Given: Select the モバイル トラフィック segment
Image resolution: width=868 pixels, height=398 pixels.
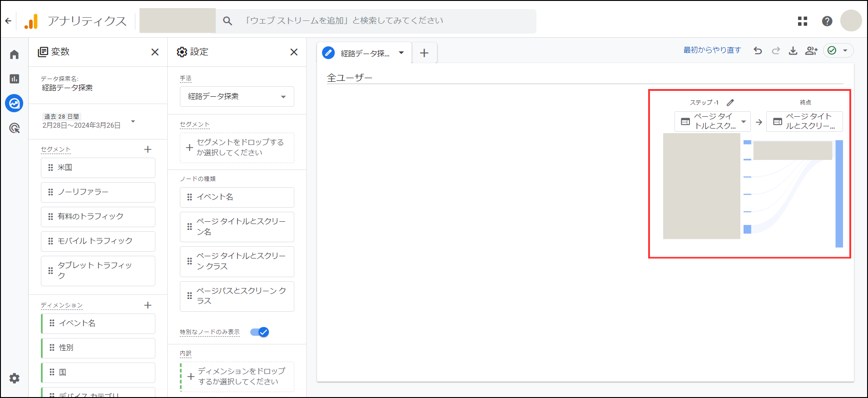Looking at the screenshot, I should coord(98,241).
